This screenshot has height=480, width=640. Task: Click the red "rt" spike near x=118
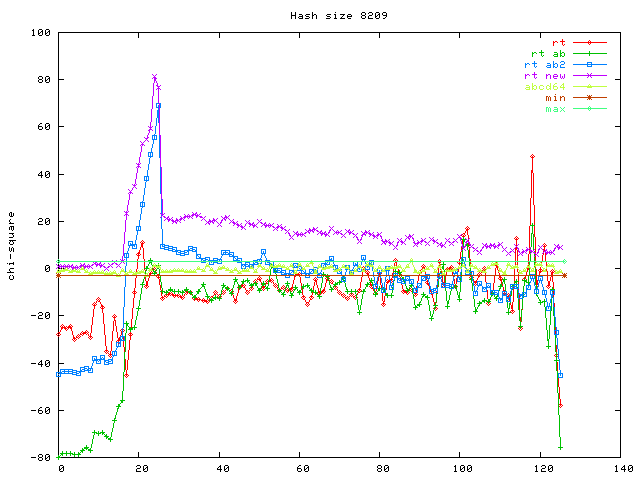(532, 156)
